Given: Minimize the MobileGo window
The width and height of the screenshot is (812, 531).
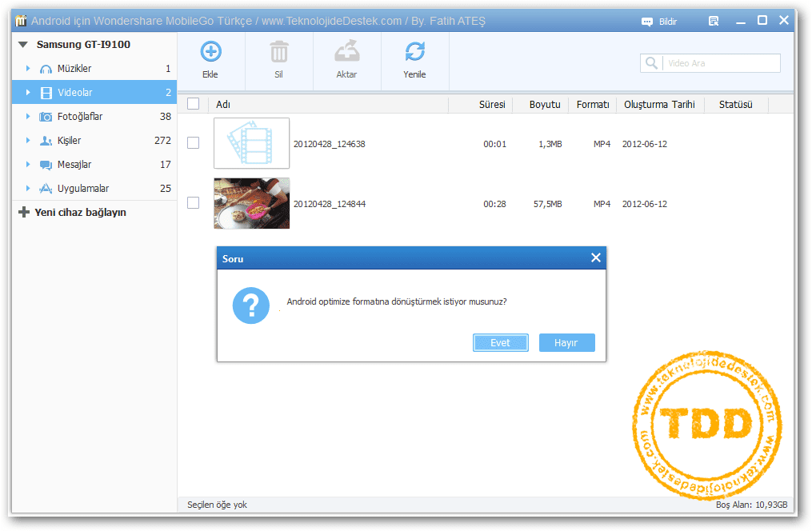Looking at the screenshot, I should tap(741, 22).
